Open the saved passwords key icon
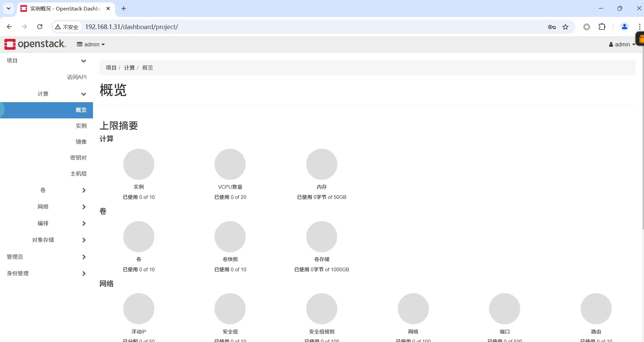Image resolution: width=644 pixels, height=342 pixels. [x=551, y=27]
